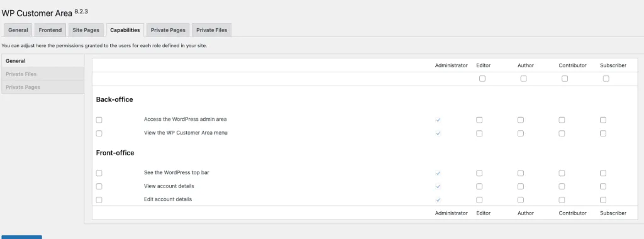Allow Contributor to view WP Customer Area menu
The height and width of the screenshot is (239, 644).
click(562, 133)
